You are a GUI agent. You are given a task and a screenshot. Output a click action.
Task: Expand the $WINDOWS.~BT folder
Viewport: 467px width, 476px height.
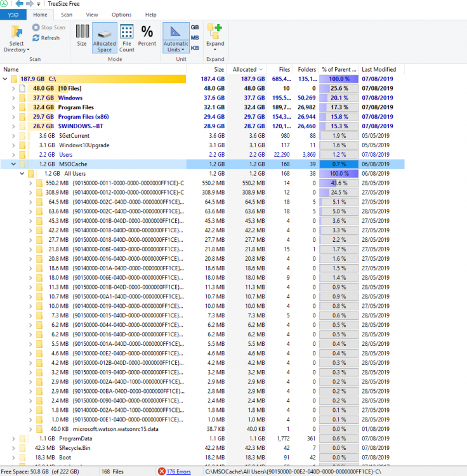click(x=13, y=126)
